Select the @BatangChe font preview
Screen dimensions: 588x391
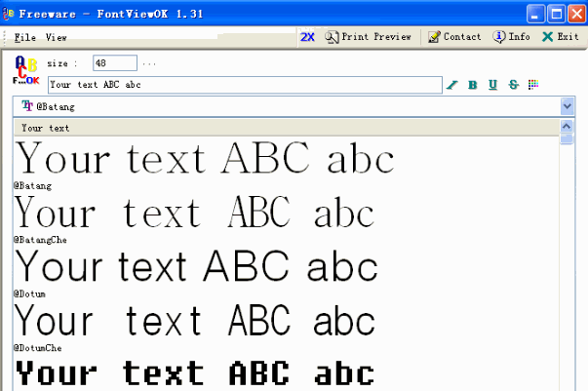[195, 213]
